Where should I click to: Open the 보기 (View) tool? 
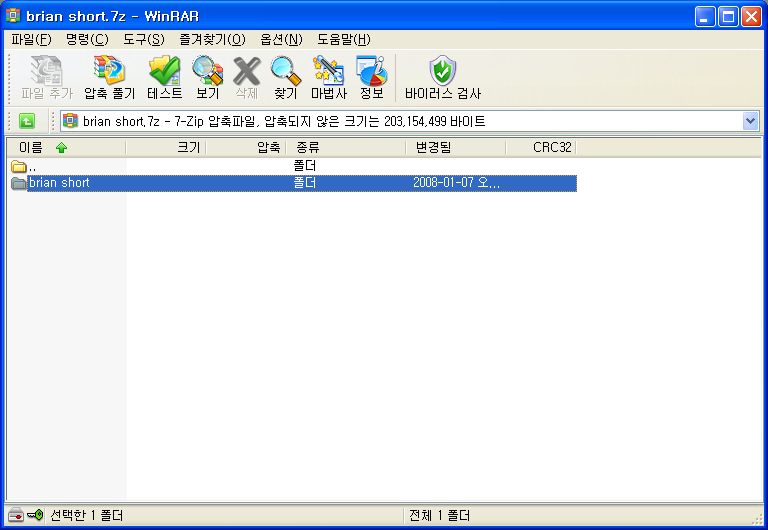(x=208, y=77)
